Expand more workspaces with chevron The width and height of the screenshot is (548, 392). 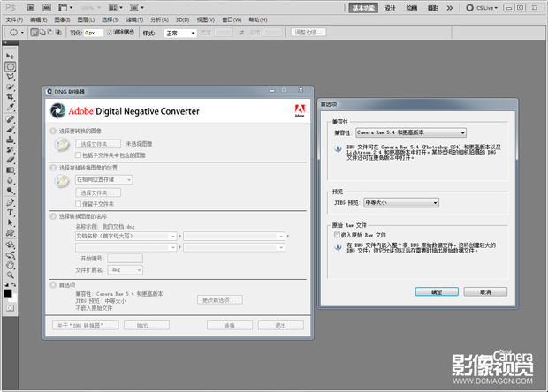(x=450, y=8)
